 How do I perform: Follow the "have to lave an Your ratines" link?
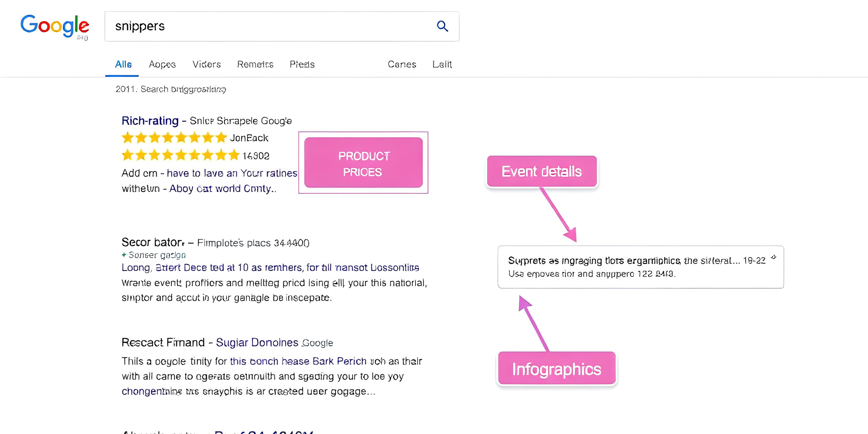(x=232, y=173)
